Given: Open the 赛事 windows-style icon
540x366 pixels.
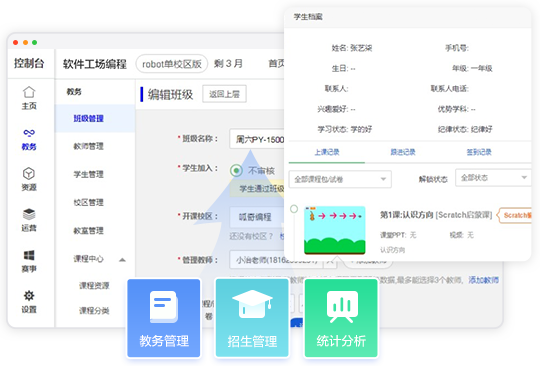Looking at the screenshot, I should (29, 255).
